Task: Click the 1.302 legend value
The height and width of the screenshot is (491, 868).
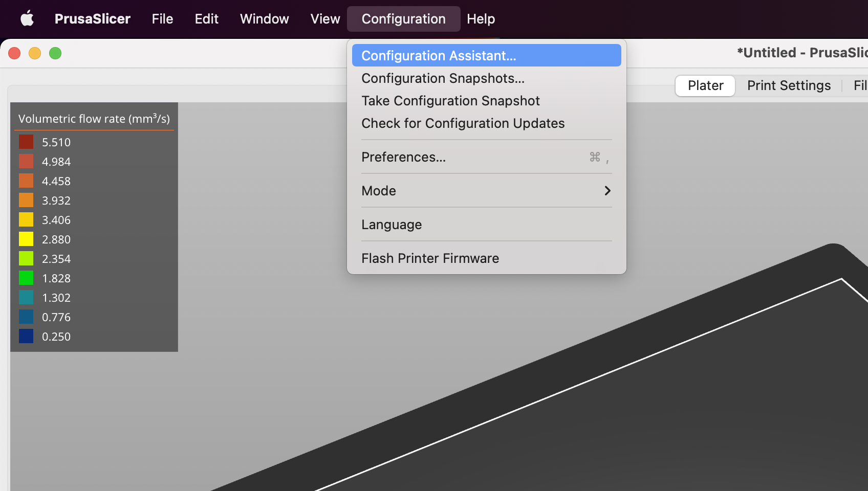Action: [x=56, y=298]
